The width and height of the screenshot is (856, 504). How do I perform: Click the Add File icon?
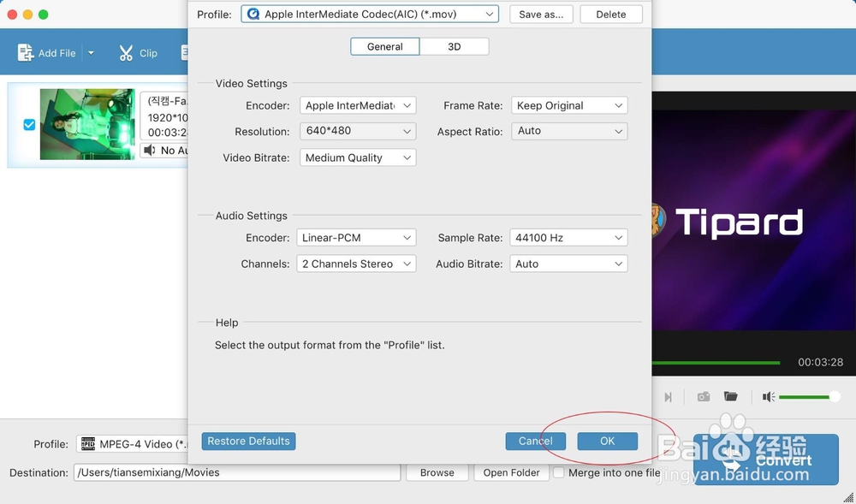click(x=26, y=53)
